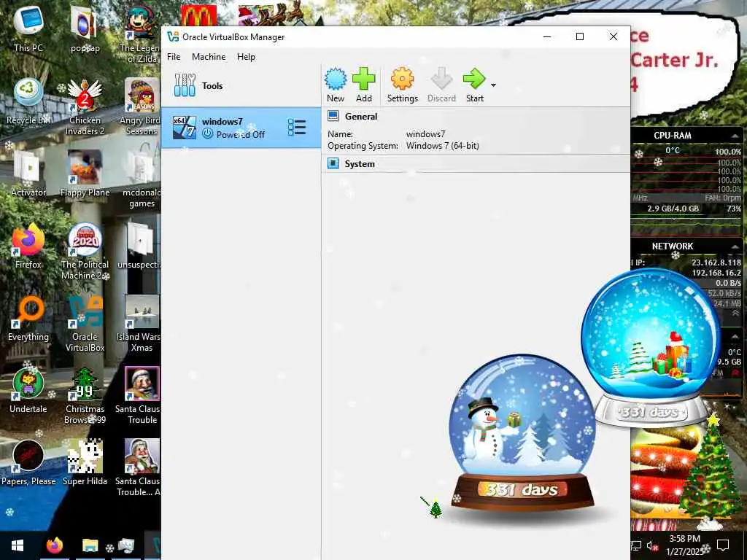
Task: Select the Papers, Please desktop shortcut
Action: pyautogui.click(x=28, y=463)
